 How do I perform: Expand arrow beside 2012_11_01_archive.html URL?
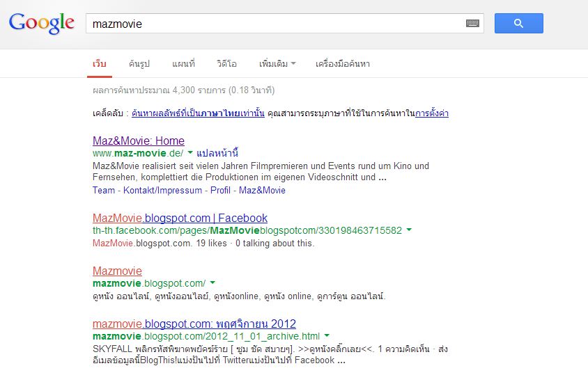[327, 335]
